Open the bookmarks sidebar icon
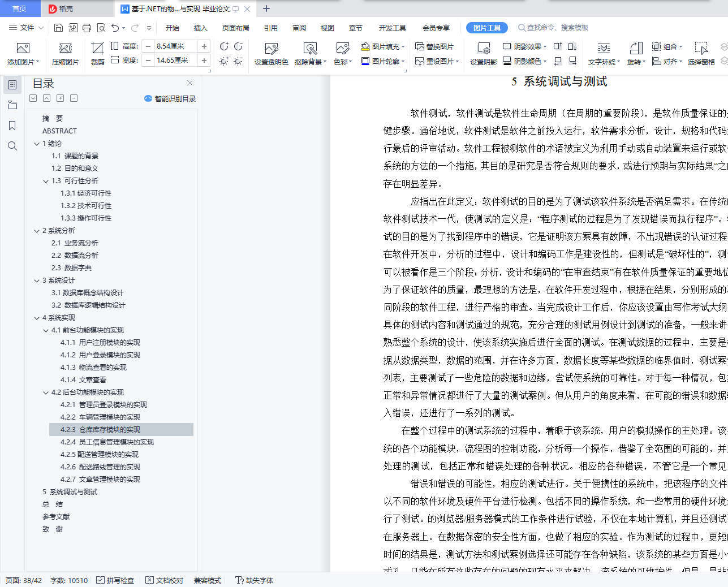This screenshot has height=587, width=728. tap(12, 126)
